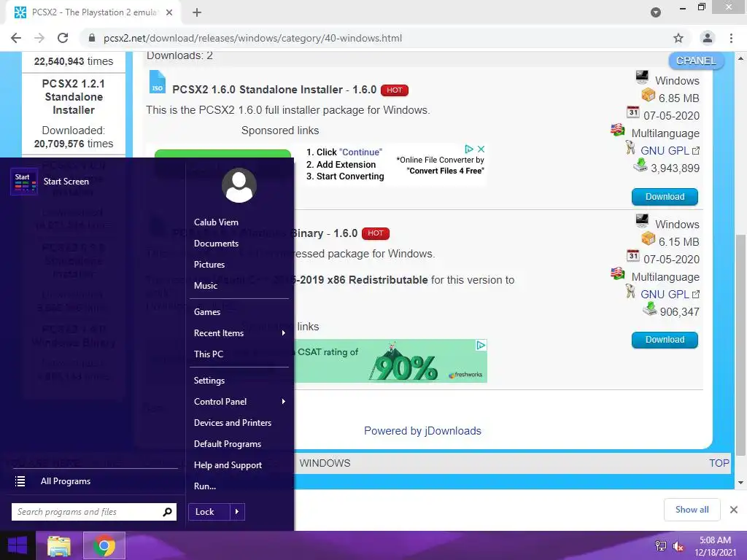The height and width of the screenshot is (560, 747).
Task: Open All Programs list
Action: [x=65, y=481]
